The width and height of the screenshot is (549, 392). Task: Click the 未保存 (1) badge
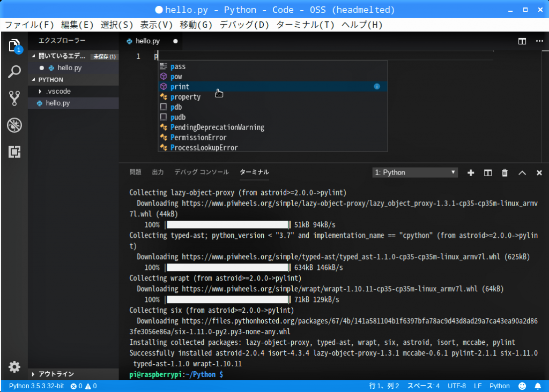click(x=105, y=56)
